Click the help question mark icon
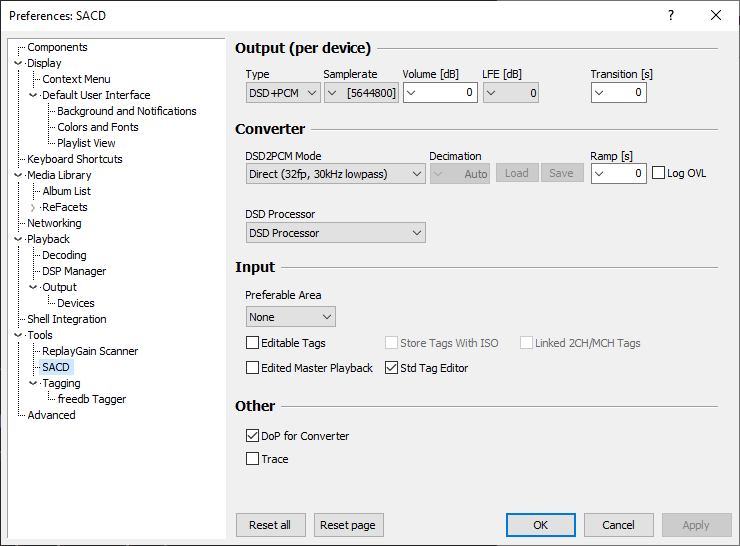 click(x=670, y=15)
